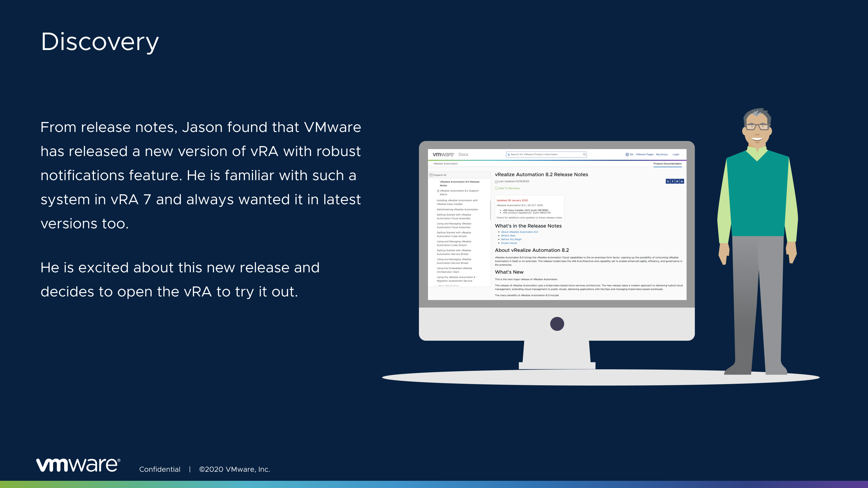Open Using the Embedded vRealize Orchestrator Client topic
The height and width of the screenshot is (488, 868).
click(x=454, y=270)
